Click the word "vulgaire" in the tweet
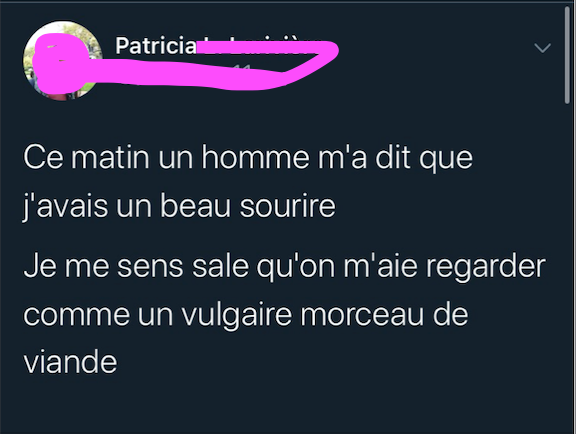The height and width of the screenshot is (434, 576). [237, 316]
